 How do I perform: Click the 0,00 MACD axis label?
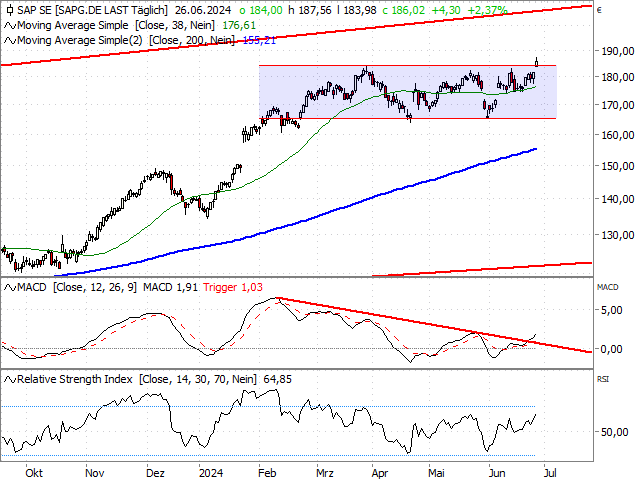[611, 349]
